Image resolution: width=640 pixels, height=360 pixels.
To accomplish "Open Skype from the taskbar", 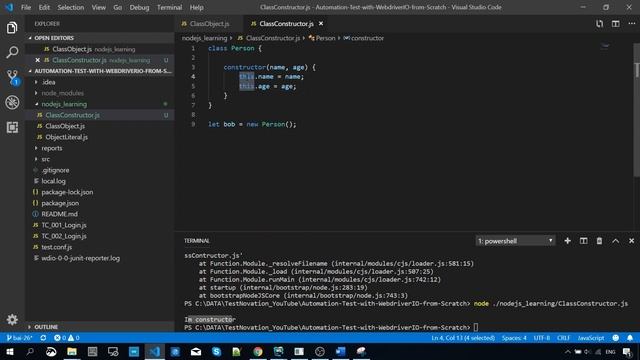I will [216, 351].
